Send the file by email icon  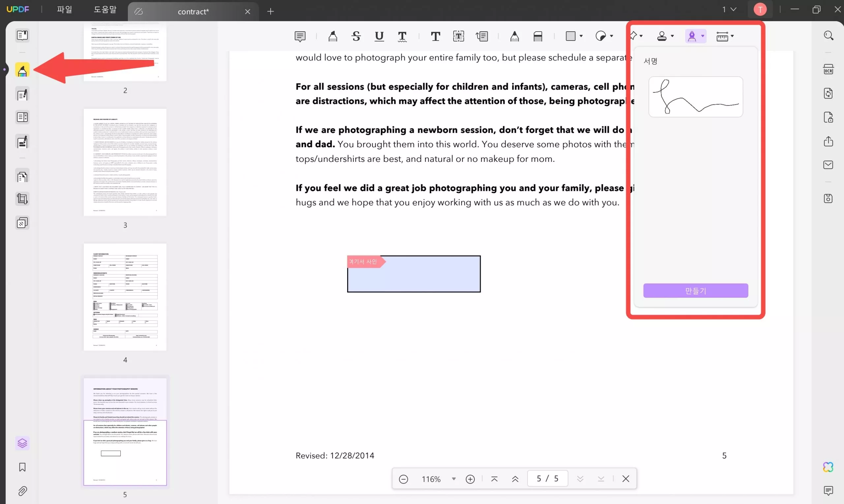pyautogui.click(x=829, y=165)
